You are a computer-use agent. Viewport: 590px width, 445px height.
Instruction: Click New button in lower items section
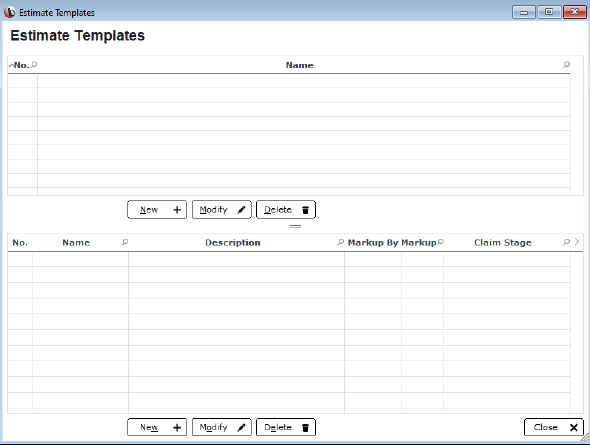157,427
